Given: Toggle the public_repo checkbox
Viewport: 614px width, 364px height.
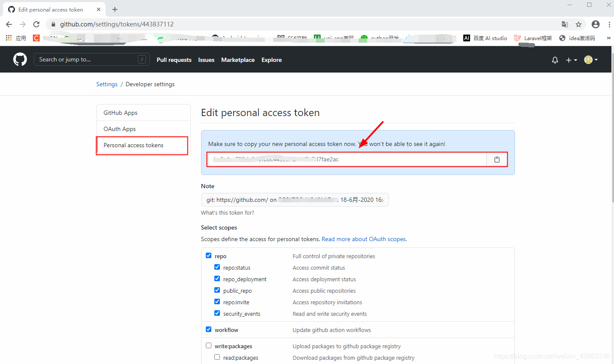Looking at the screenshot, I should click(217, 290).
